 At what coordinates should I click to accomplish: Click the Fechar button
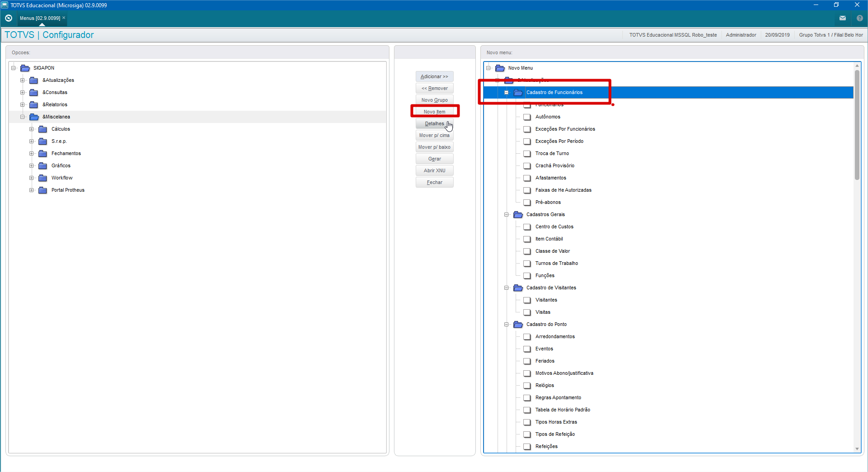point(434,182)
